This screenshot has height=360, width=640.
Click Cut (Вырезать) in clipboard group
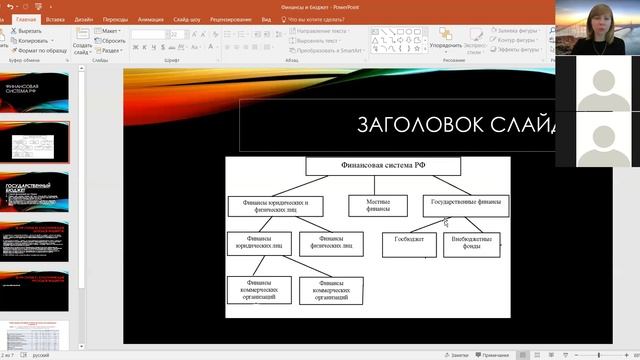[26, 31]
